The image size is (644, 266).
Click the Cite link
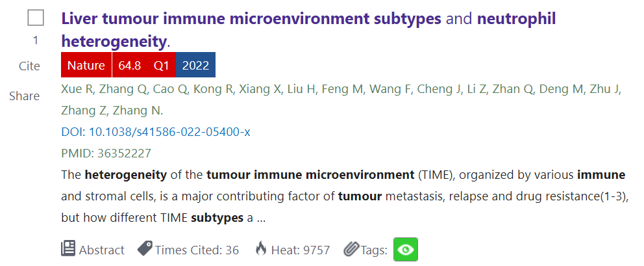29,66
